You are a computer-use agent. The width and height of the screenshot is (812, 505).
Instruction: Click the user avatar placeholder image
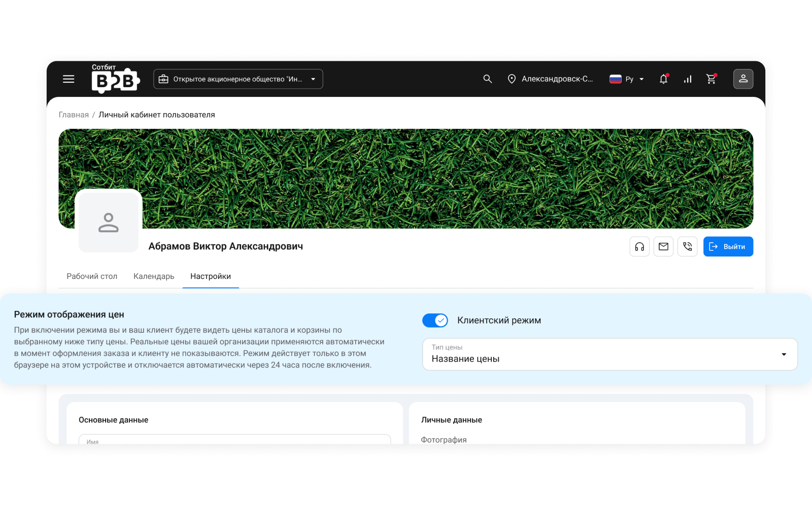click(x=109, y=222)
